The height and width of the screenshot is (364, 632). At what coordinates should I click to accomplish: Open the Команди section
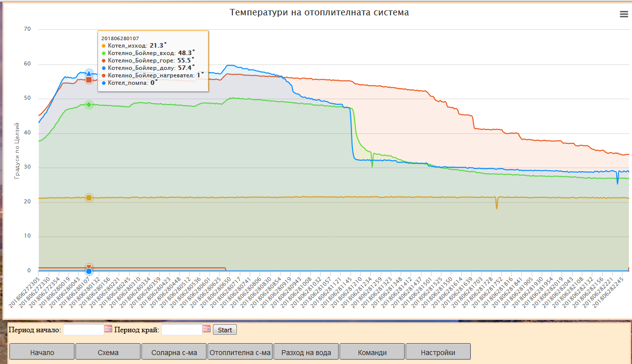click(372, 353)
